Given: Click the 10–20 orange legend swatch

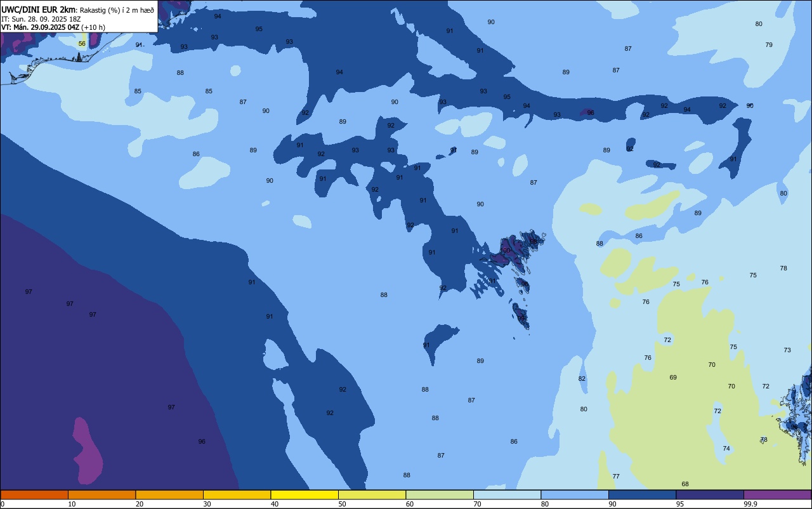Looking at the screenshot, I should click(x=101, y=494).
